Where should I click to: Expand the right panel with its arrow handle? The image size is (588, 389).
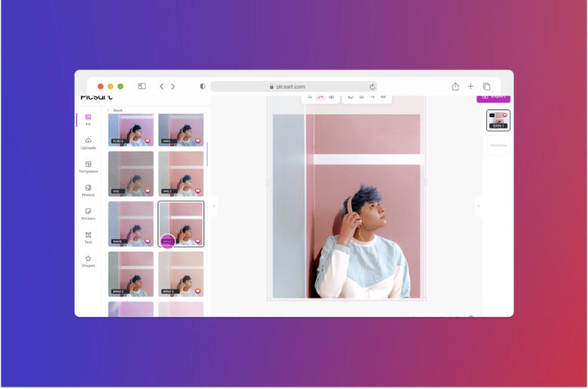point(479,206)
